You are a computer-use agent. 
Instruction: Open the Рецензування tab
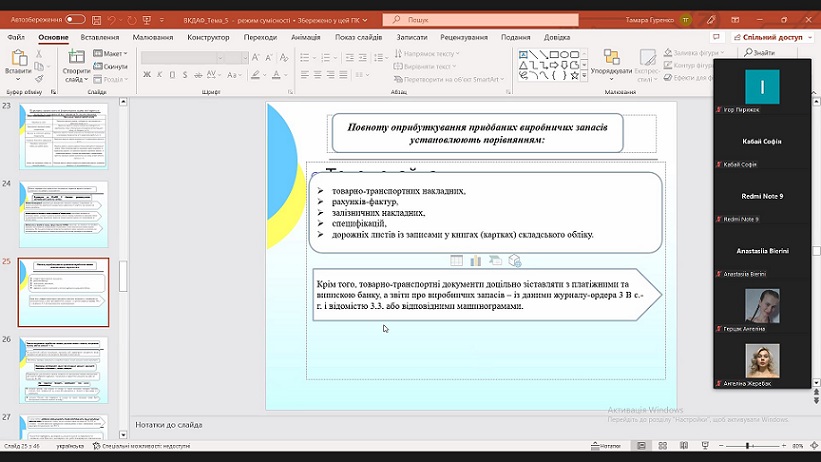click(464, 37)
